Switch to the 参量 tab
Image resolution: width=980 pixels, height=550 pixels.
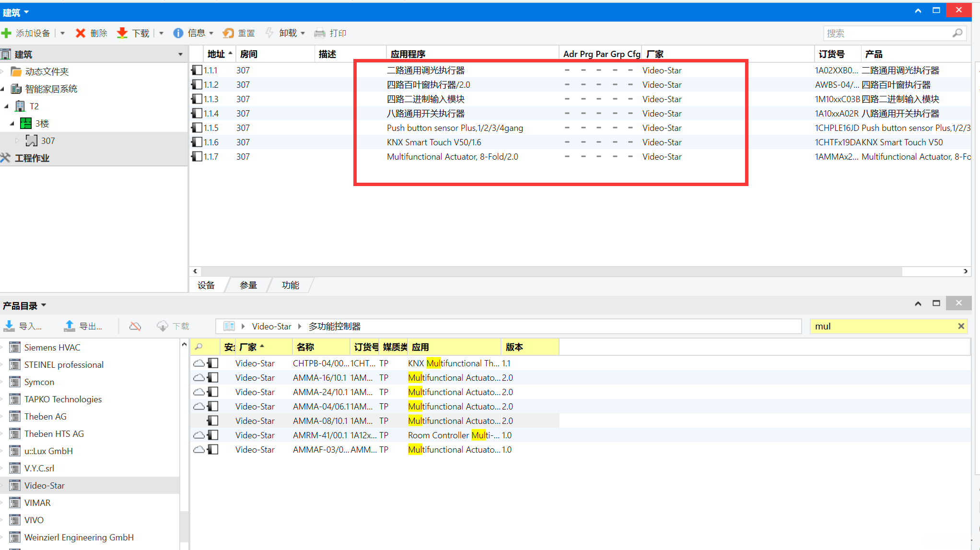248,285
